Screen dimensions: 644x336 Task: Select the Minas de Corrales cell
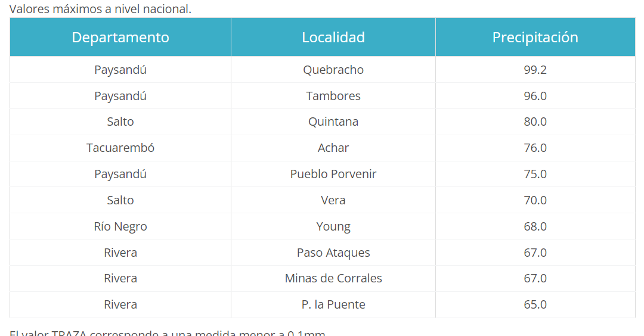tap(333, 278)
